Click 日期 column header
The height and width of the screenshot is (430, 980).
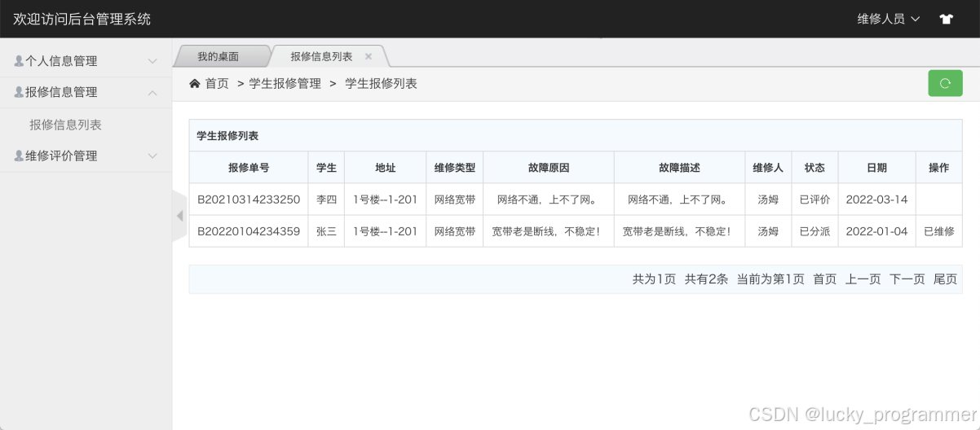click(876, 168)
